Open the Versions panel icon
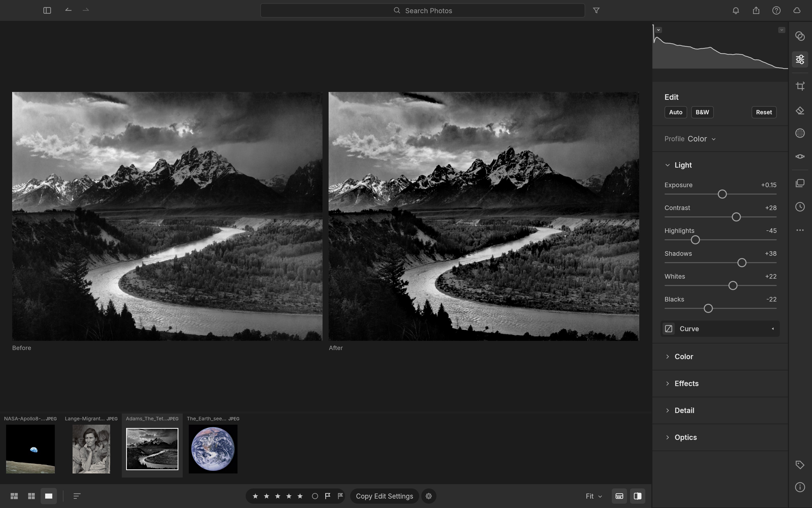This screenshot has width=812, height=508. pos(800,183)
